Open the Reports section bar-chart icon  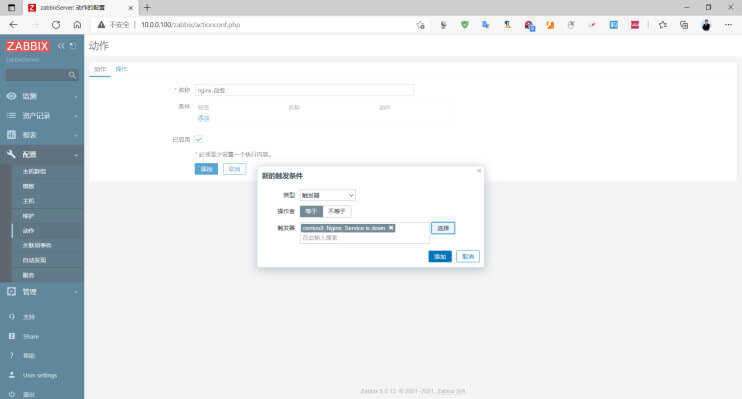(x=11, y=135)
